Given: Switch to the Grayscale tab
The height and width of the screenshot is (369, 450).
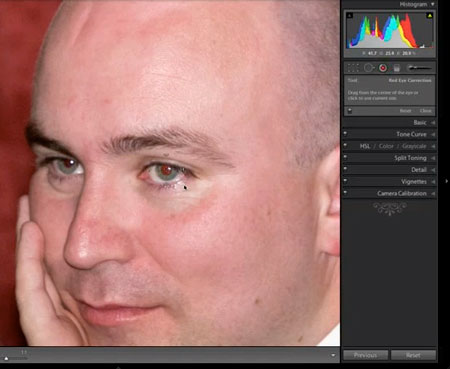Looking at the screenshot, I should click(414, 146).
